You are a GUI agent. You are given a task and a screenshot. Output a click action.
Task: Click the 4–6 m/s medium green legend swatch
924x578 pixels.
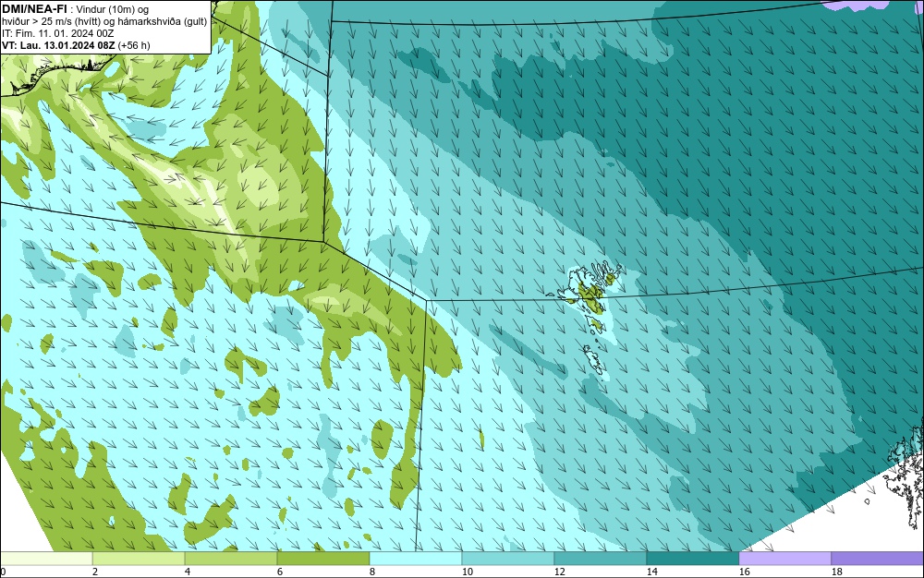coord(231,558)
